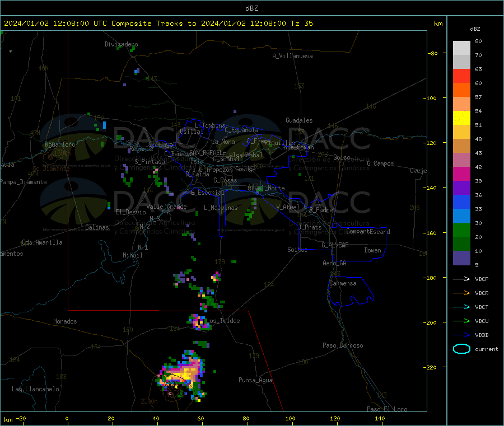
Task: Click the Lag.Llancanelo label
Action: (x=35, y=389)
